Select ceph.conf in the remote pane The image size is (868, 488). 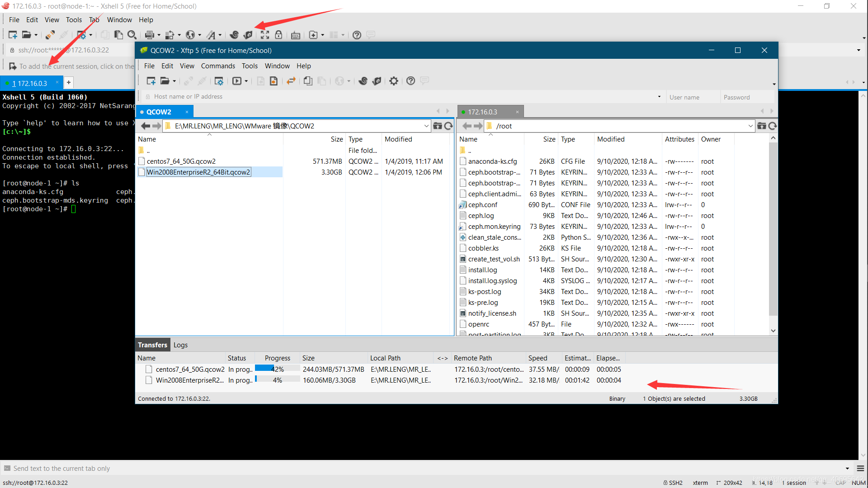pyautogui.click(x=482, y=205)
